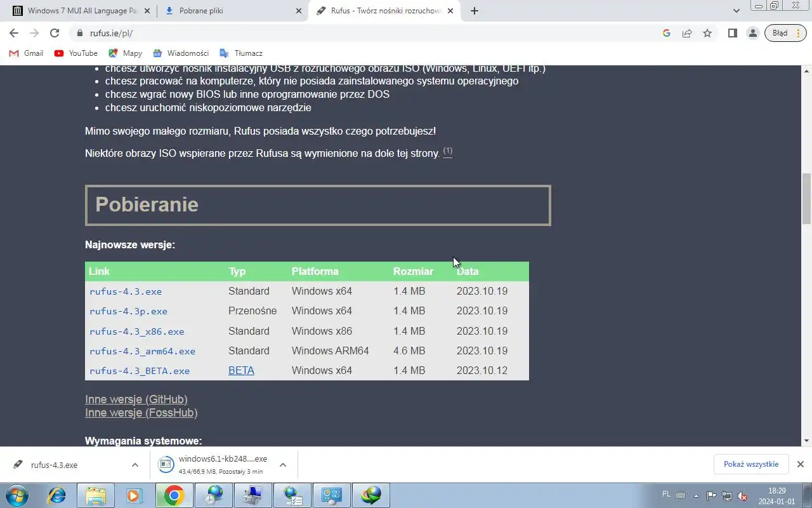
Task: Click the muted volume tray icon
Action: click(742, 496)
